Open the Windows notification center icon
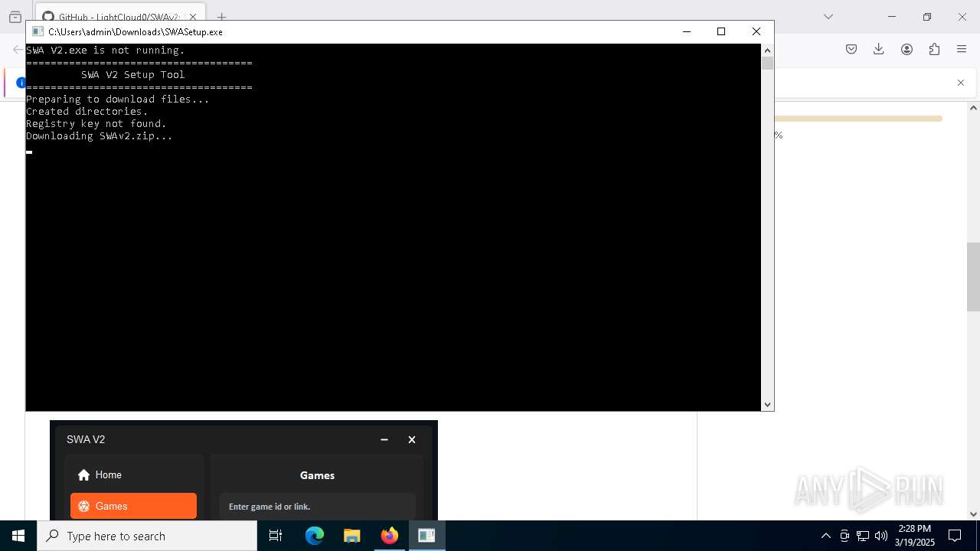The width and height of the screenshot is (980, 551). click(955, 536)
